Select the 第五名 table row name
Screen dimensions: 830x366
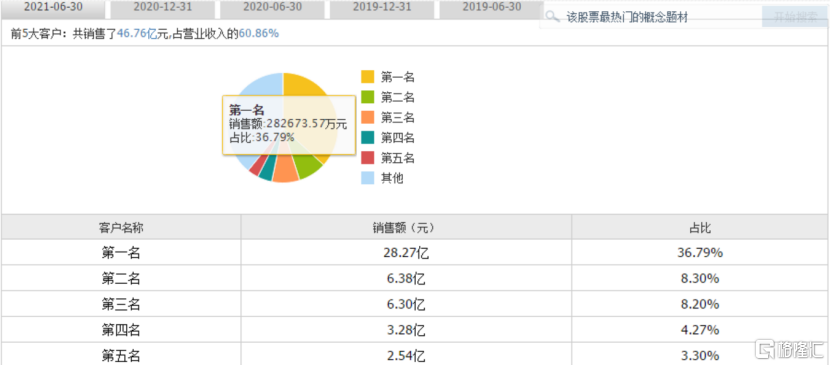121,355
